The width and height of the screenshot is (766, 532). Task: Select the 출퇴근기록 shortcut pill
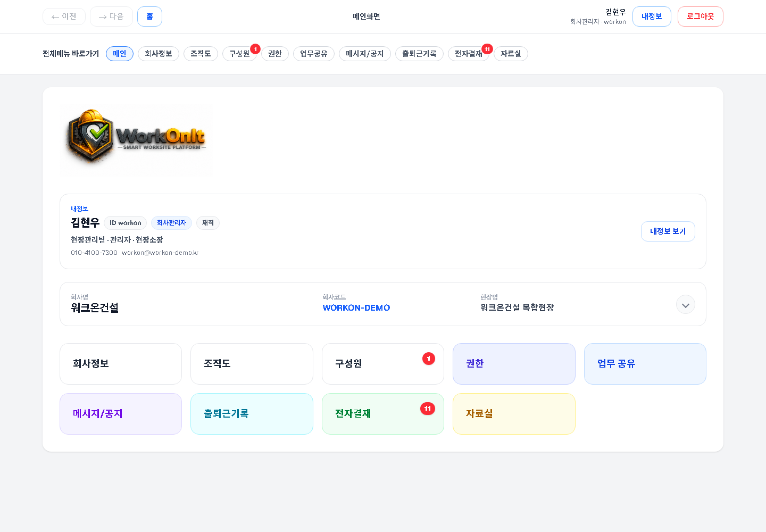pos(419,54)
